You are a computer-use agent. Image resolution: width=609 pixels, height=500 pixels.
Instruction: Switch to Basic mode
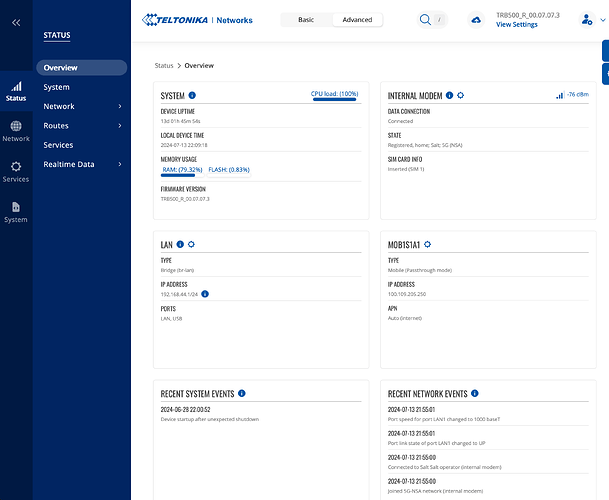[306, 20]
